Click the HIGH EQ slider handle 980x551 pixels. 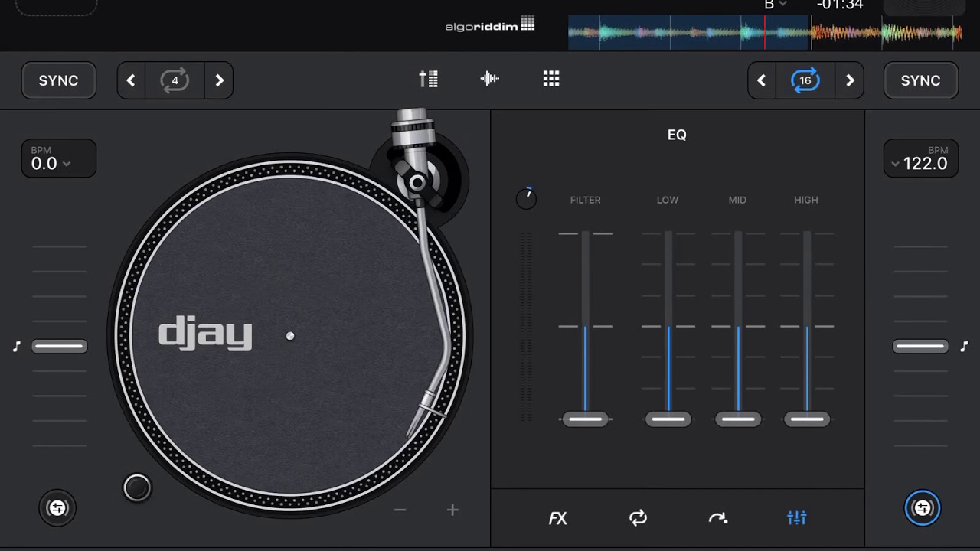pyautogui.click(x=807, y=419)
